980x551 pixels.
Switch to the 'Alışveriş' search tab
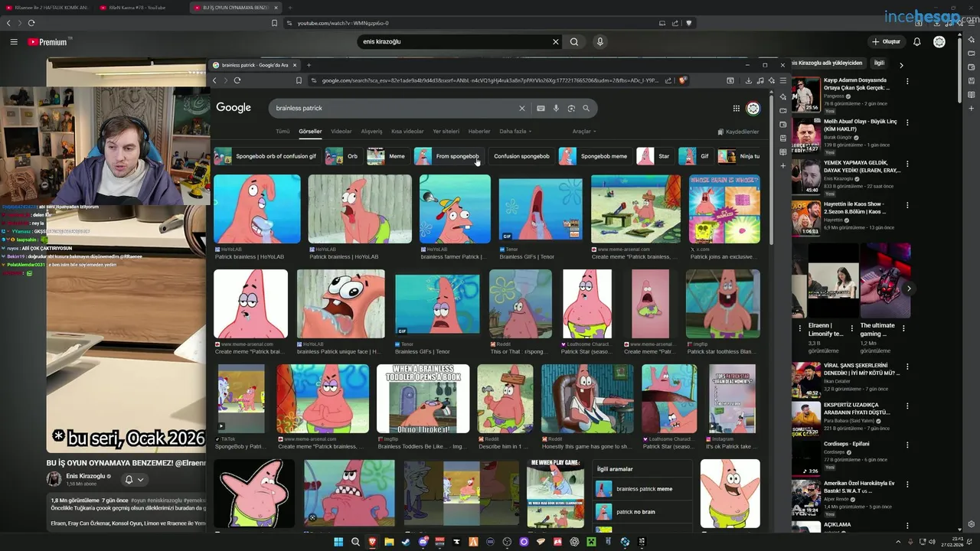tap(371, 132)
